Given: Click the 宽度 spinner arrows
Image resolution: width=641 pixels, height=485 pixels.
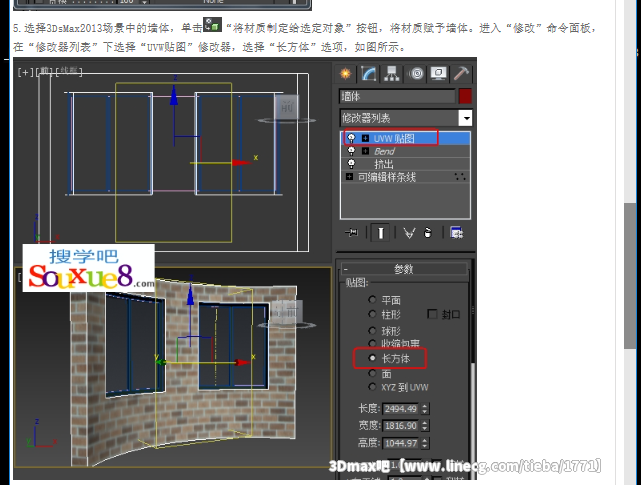Looking at the screenshot, I should (x=425, y=426).
